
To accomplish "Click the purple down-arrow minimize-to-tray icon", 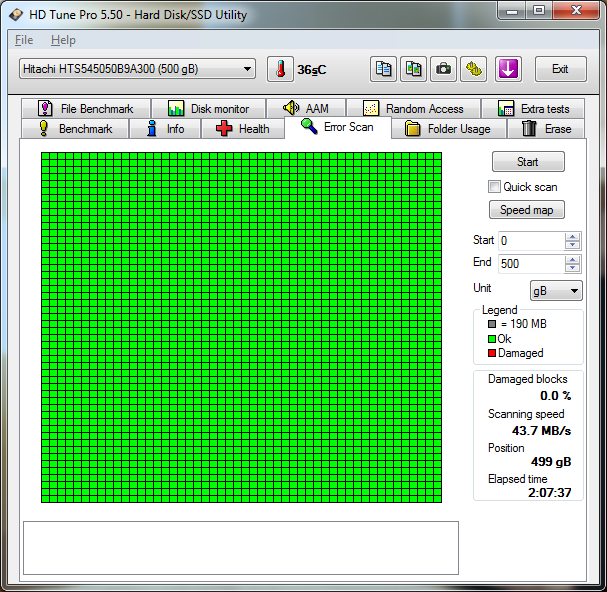I will [508, 69].
